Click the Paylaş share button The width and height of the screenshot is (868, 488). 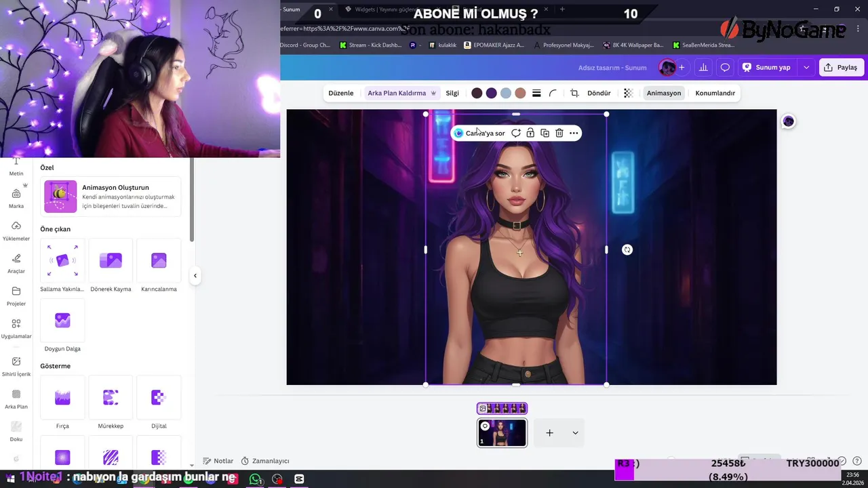(841, 67)
